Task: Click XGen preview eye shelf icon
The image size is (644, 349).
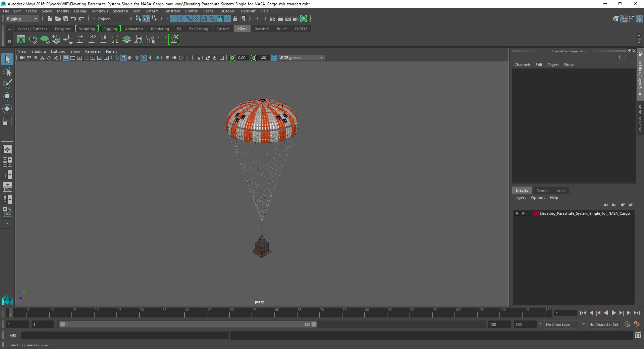Action: tap(33, 40)
